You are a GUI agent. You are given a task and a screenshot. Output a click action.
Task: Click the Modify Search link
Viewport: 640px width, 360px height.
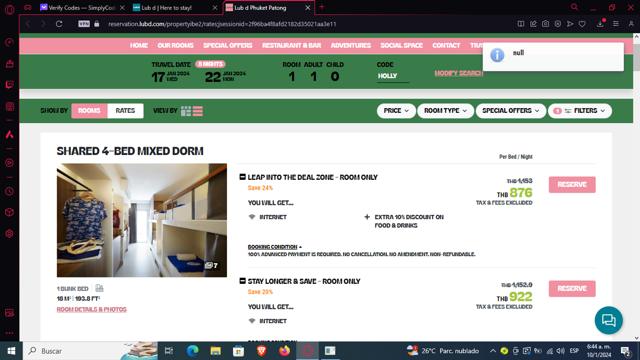click(459, 73)
